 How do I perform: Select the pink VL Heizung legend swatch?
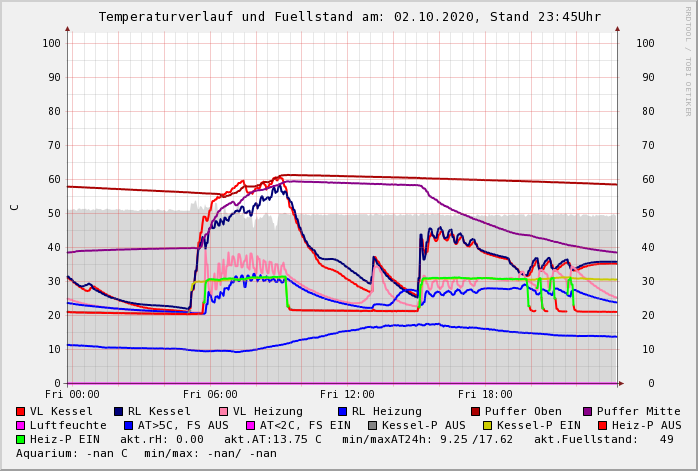tap(223, 411)
